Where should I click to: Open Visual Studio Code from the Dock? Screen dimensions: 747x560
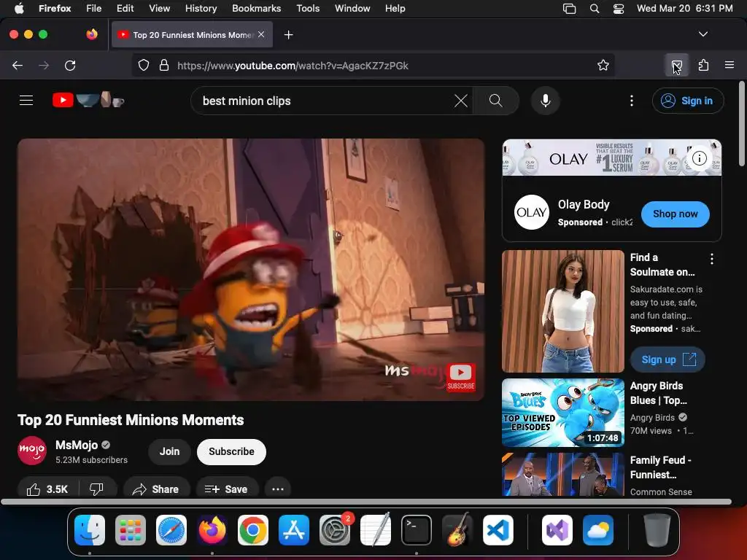[498, 530]
